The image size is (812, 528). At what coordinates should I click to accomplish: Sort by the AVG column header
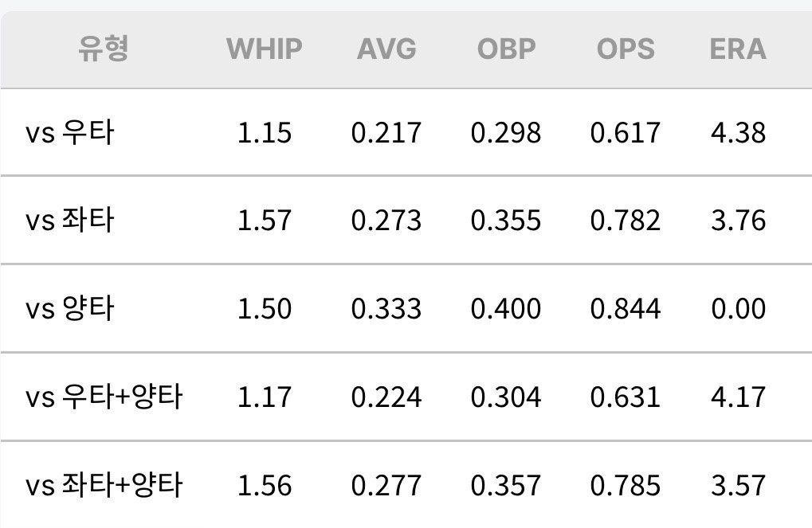(x=386, y=49)
